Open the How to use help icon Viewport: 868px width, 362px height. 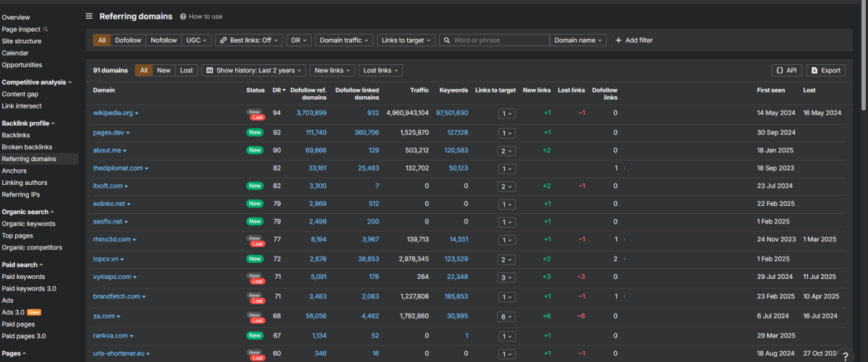[x=183, y=16]
